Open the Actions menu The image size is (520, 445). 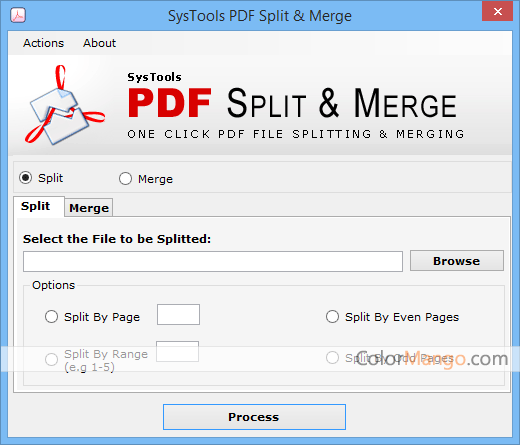(43, 43)
